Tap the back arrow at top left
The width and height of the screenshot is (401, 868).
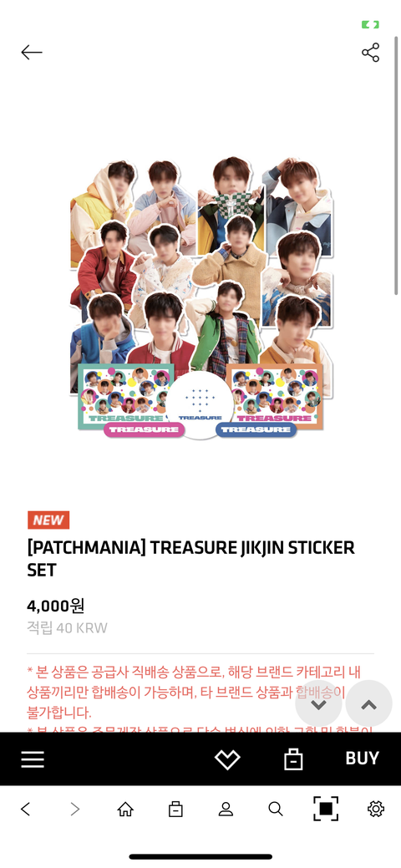[x=32, y=52]
